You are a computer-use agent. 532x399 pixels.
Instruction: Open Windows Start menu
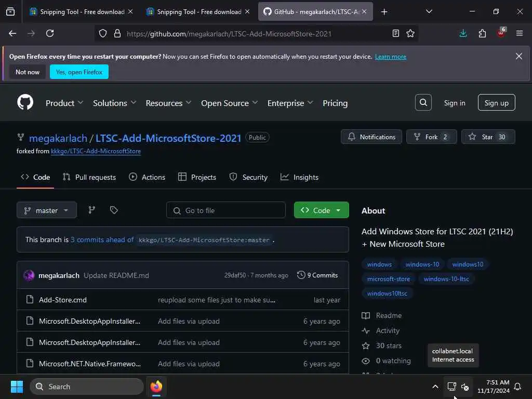pyautogui.click(x=17, y=387)
